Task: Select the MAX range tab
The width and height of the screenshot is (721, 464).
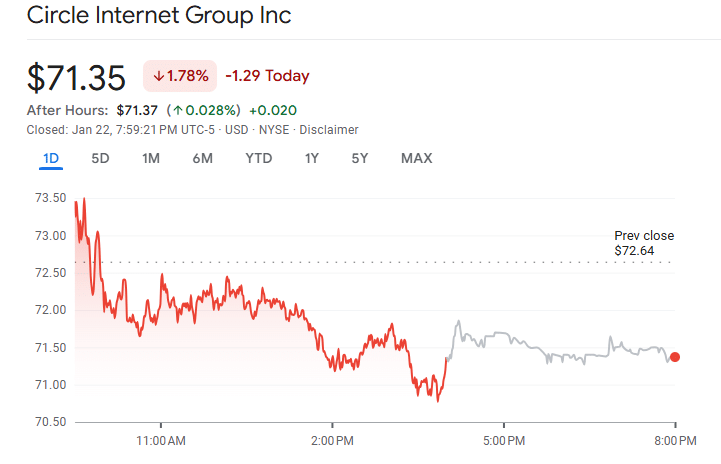Action: (416, 158)
